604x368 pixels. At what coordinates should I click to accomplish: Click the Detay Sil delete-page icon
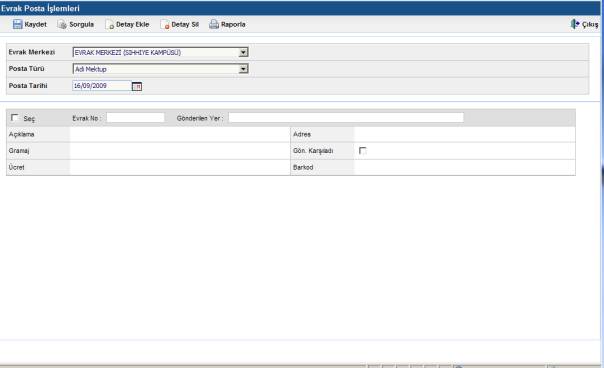(165, 25)
